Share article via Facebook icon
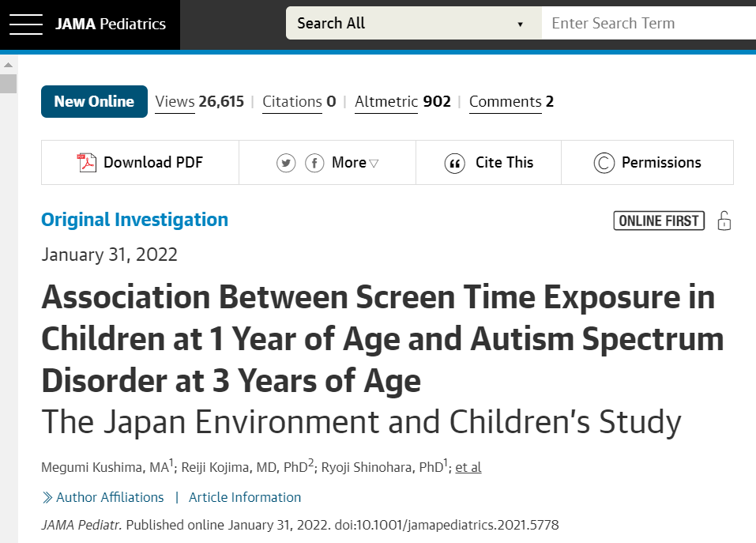This screenshot has height=543, width=756. (x=314, y=163)
